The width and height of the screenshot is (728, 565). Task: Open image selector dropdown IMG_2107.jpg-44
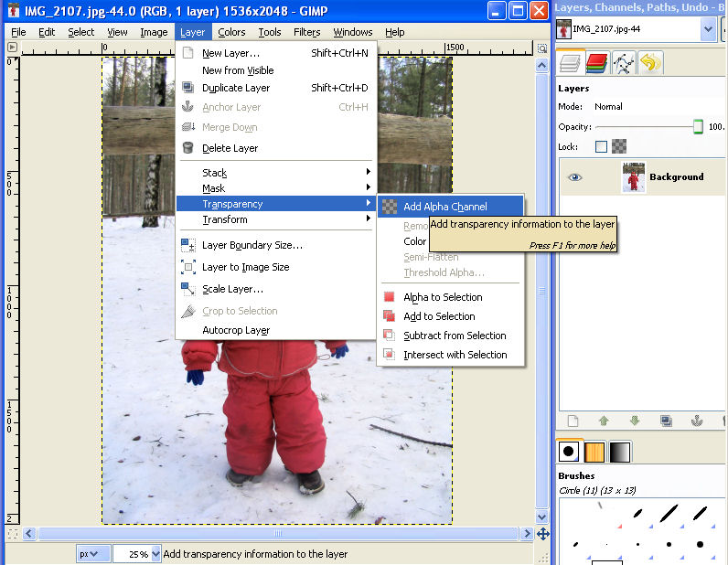click(x=708, y=28)
